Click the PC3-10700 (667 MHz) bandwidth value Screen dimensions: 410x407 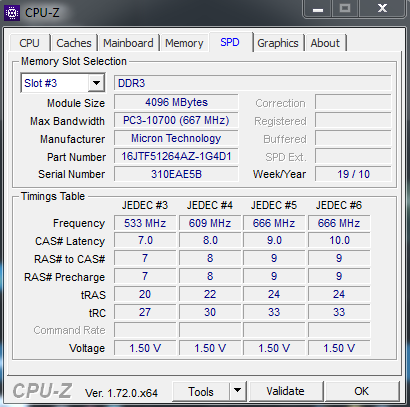click(x=176, y=120)
